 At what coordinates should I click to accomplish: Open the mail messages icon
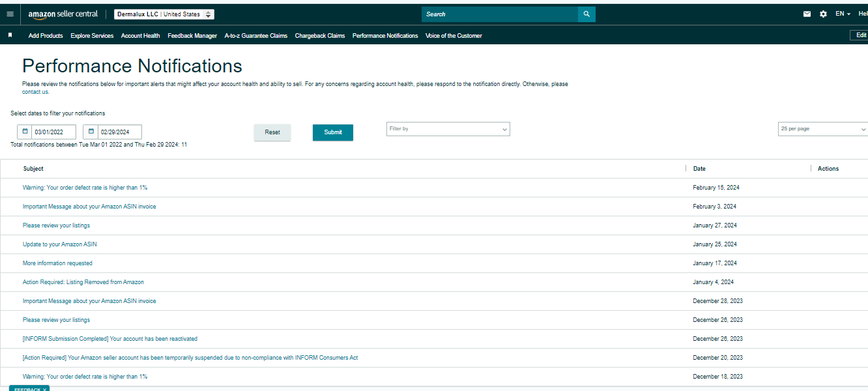807,14
